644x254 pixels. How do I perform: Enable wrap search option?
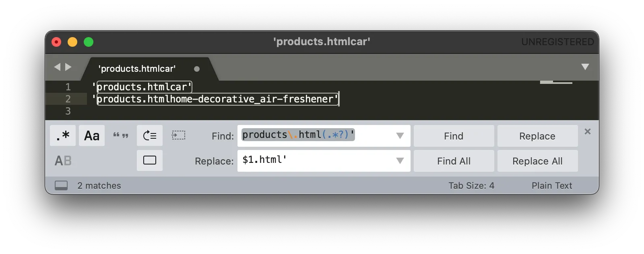point(150,136)
